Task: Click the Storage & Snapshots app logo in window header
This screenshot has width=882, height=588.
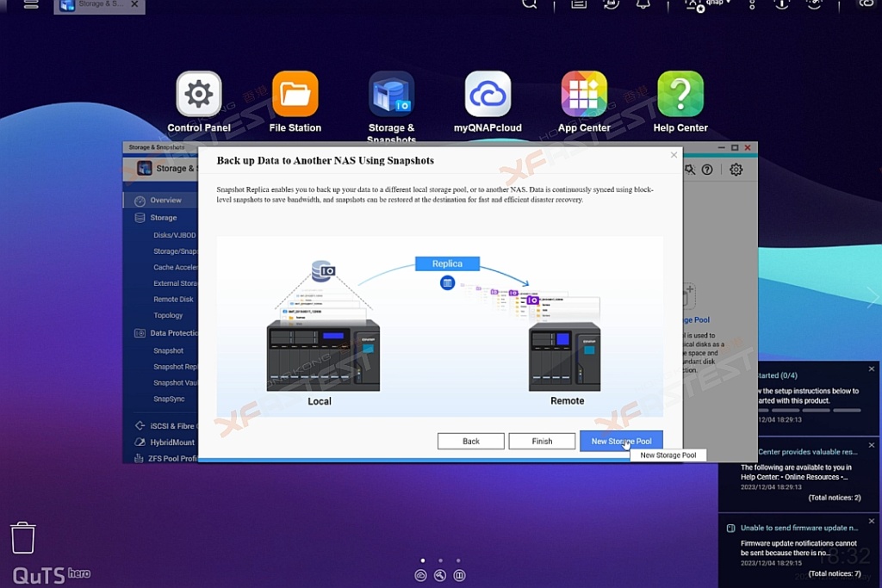Action: point(145,168)
